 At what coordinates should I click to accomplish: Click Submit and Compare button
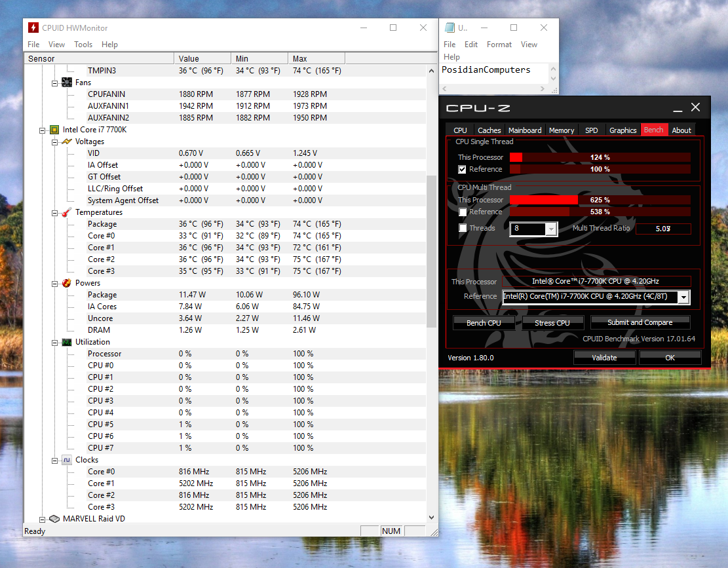click(640, 322)
